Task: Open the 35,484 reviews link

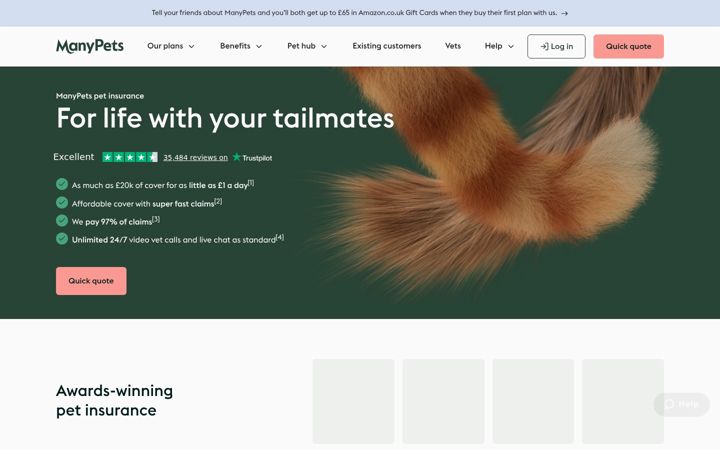Action: tap(196, 158)
